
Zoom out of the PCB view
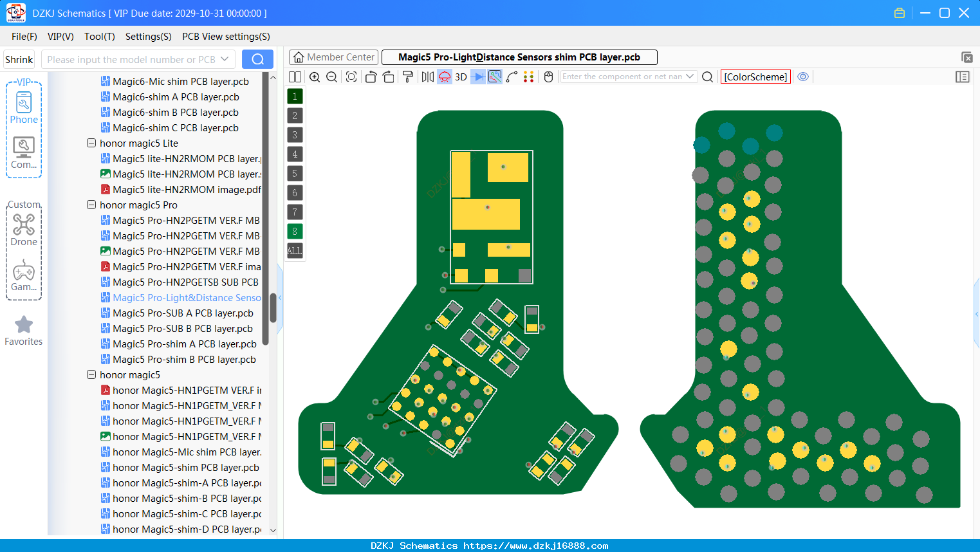332,77
